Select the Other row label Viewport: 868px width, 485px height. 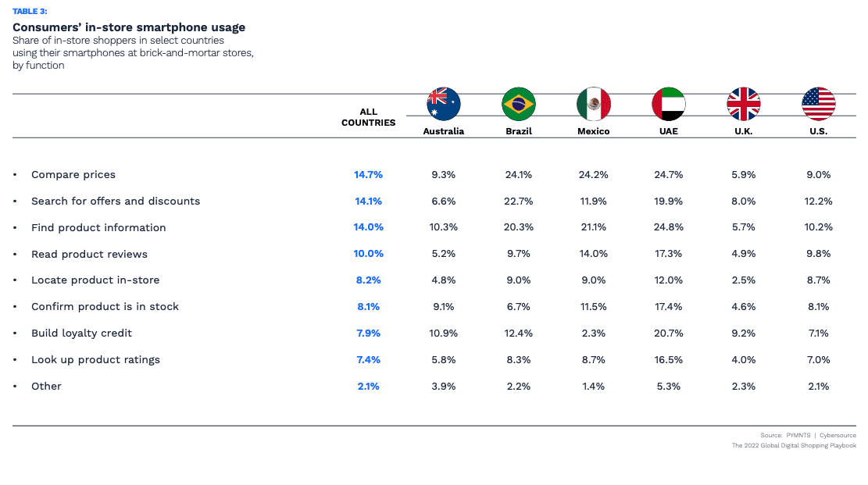(x=46, y=387)
